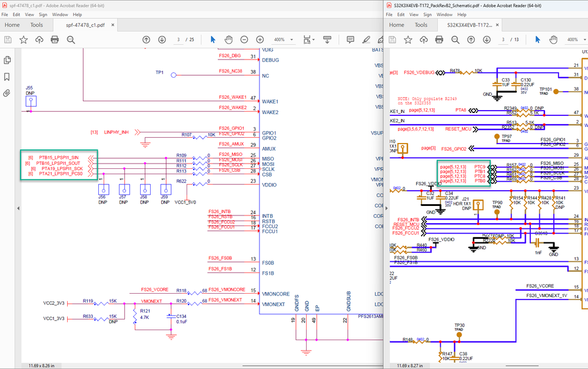Open the Attachments paperclip panel

8,93
